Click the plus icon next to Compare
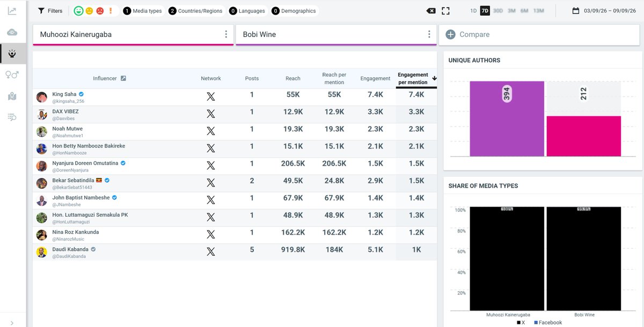Viewport: 644px width, 327px height. point(450,34)
